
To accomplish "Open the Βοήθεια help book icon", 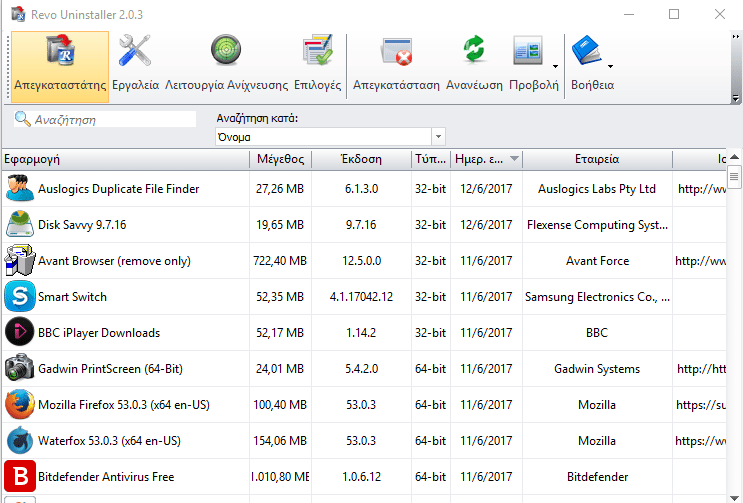I will 586,50.
